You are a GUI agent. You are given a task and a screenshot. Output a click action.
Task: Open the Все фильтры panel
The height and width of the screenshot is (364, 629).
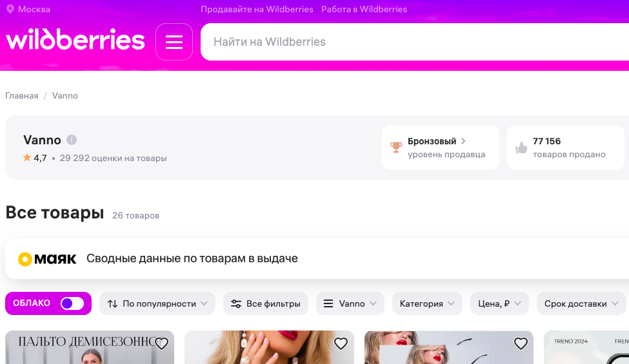pos(266,303)
